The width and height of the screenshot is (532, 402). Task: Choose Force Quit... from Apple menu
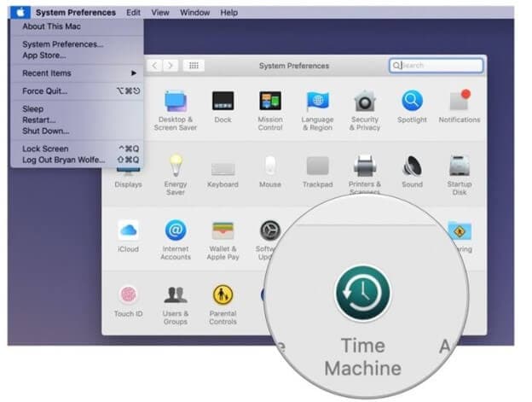click(x=78, y=91)
